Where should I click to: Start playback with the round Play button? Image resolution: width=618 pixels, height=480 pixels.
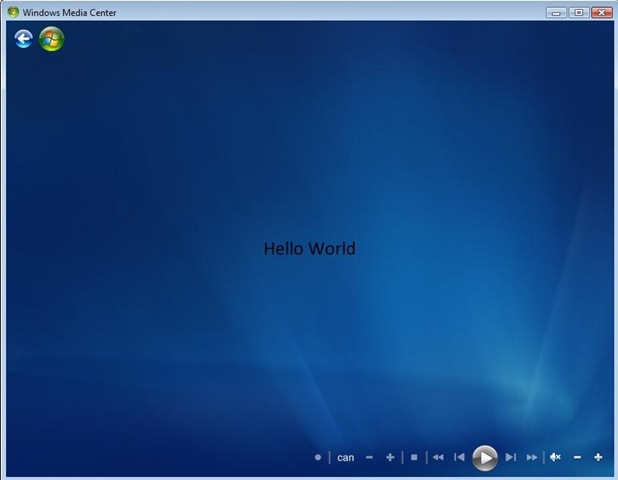tap(485, 458)
